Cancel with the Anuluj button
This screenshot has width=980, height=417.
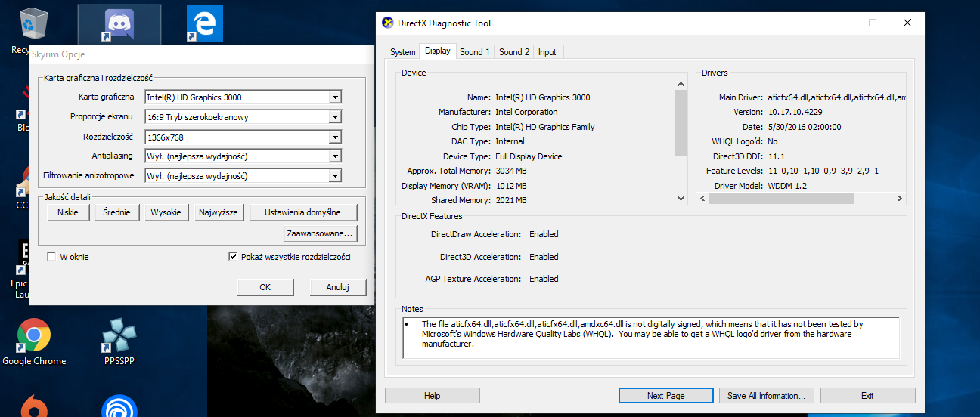337,287
